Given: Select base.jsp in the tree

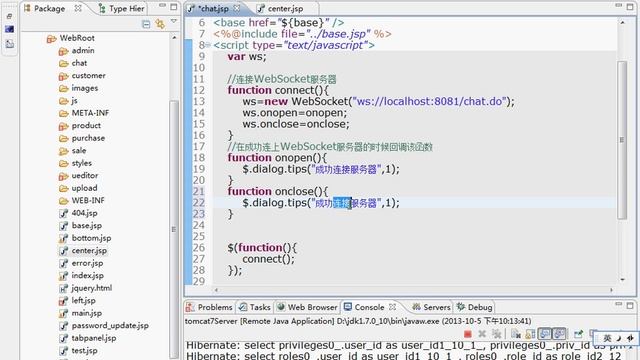Looking at the screenshot, I should click(x=80, y=226).
